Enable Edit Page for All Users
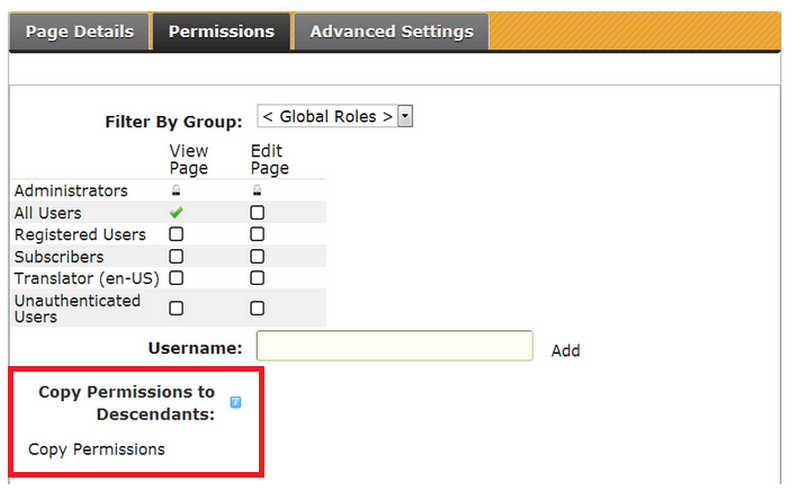The height and width of the screenshot is (493, 792). coord(257,213)
